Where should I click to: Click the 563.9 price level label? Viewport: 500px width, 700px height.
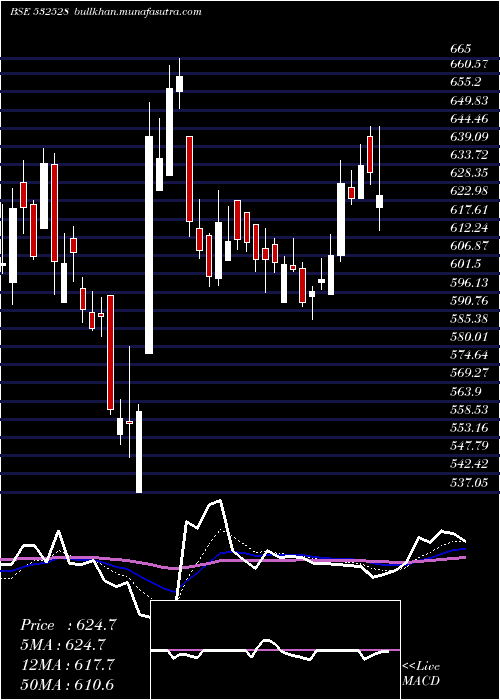click(466, 392)
